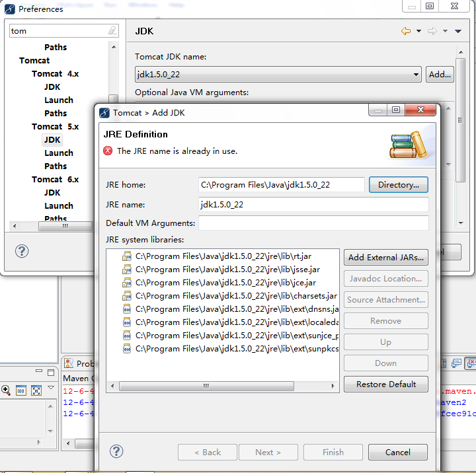Focus the JRE name input field
476x473 pixels.
pos(313,205)
